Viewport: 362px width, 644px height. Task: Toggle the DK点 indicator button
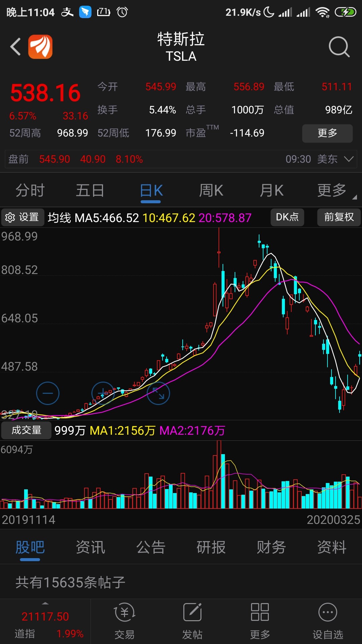point(287,217)
